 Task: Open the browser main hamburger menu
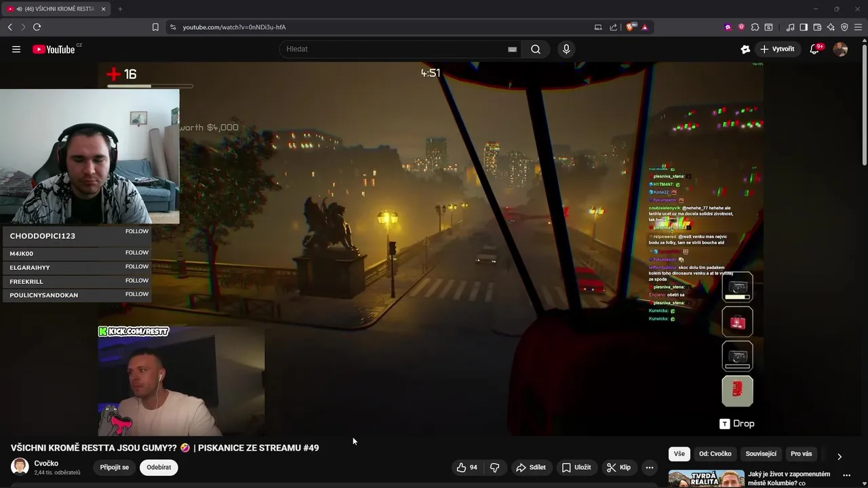[858, 27]
